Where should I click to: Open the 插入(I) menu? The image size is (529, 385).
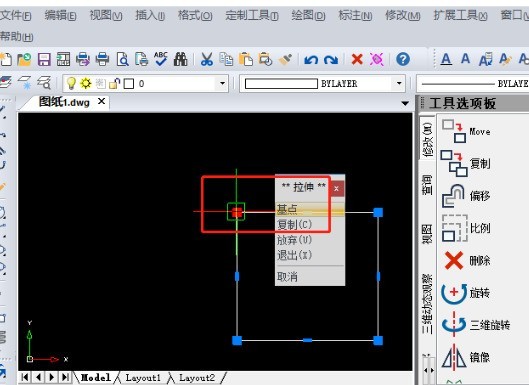point(150,16)
